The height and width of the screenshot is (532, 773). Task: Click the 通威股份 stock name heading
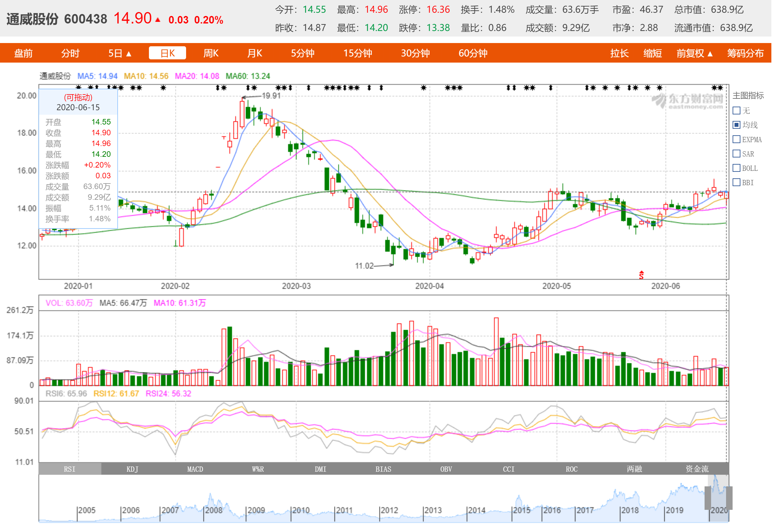32,19
